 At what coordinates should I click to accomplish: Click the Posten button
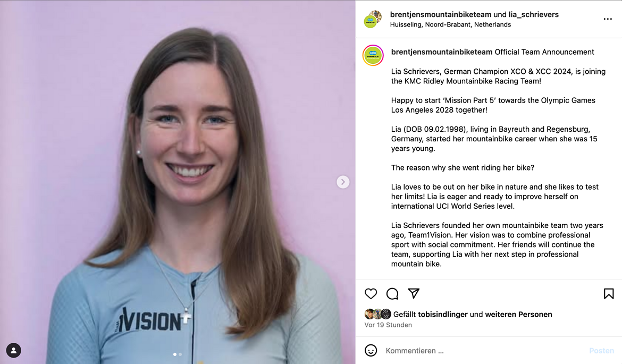tap(601, 351)
